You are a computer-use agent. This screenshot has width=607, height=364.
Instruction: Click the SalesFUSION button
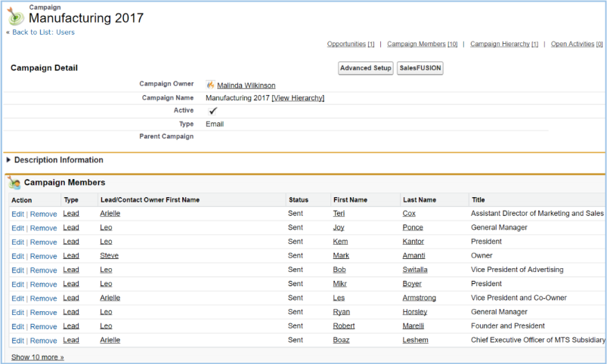(420, 68)
